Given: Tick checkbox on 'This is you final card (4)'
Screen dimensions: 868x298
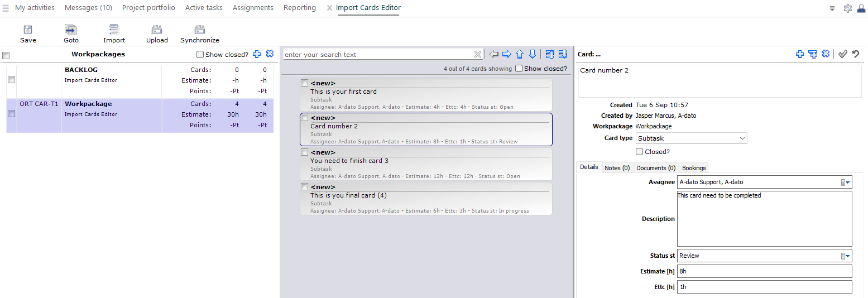Looking at the screenshot, I should 304,187.
